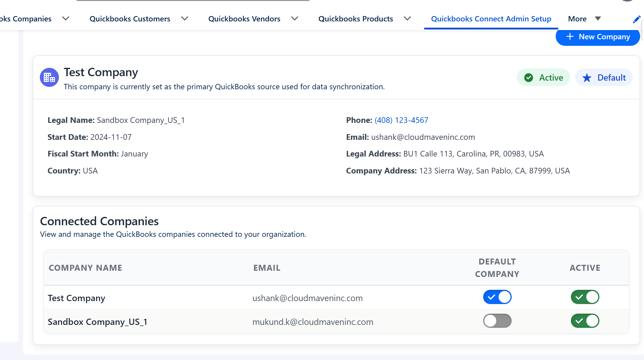Toggle Default Company switch for Test Company
The width and height of the screenshot is (644, 360).
[x=497, y=297]
